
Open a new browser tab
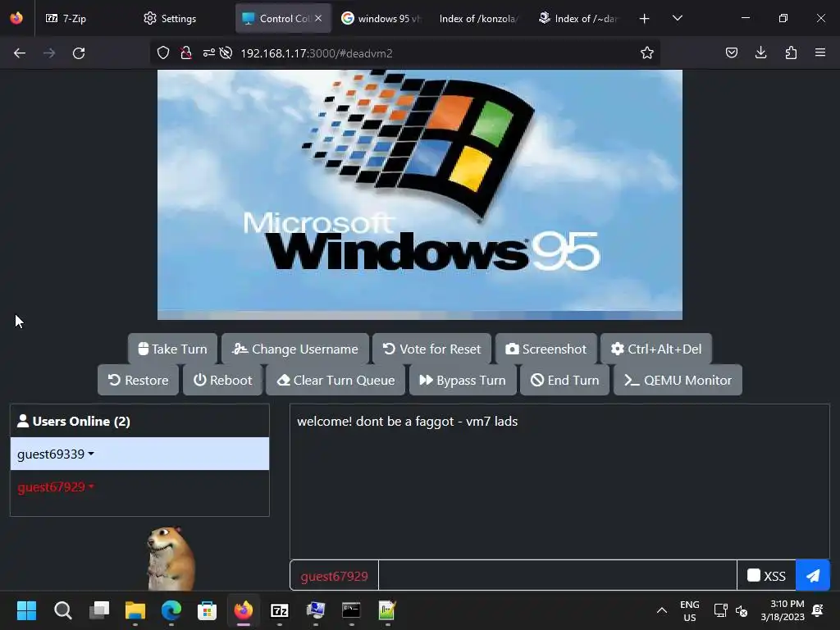click(645, 18)
